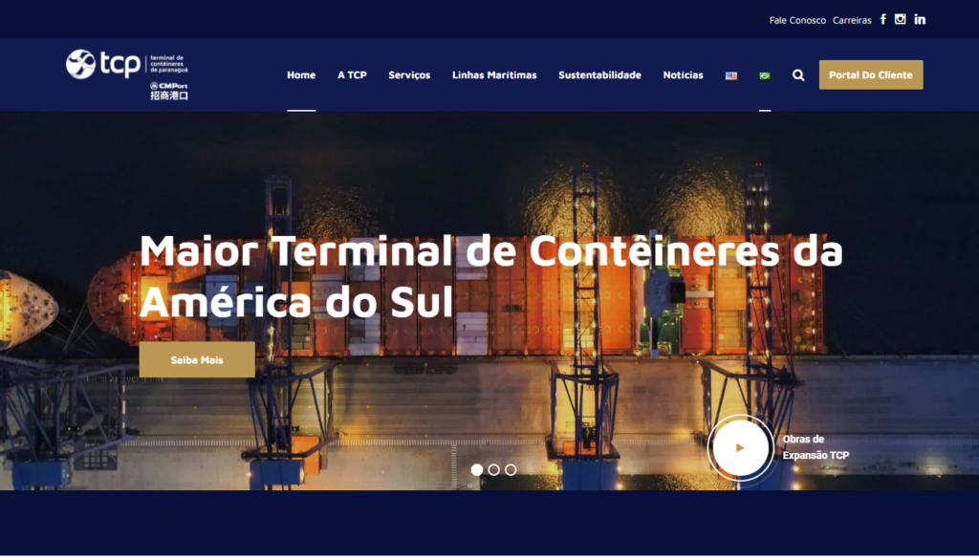Open the Instagram social icon
This screenshot has width=979, height=560.
(x=900, y=19)
